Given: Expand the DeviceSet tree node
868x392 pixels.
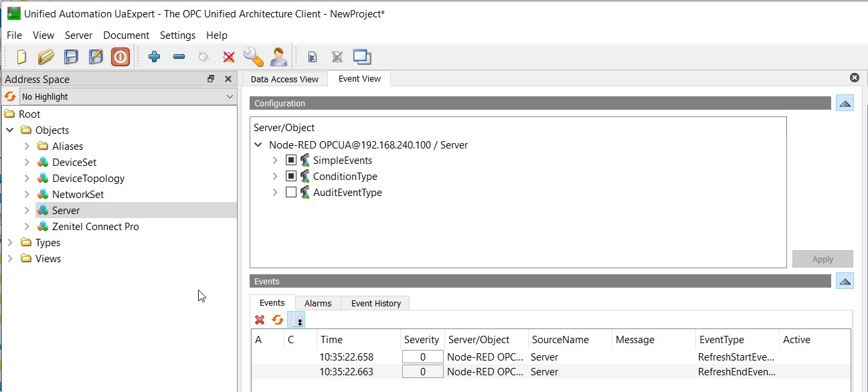Looking at the screenshot, I should [x=27, y=163].
